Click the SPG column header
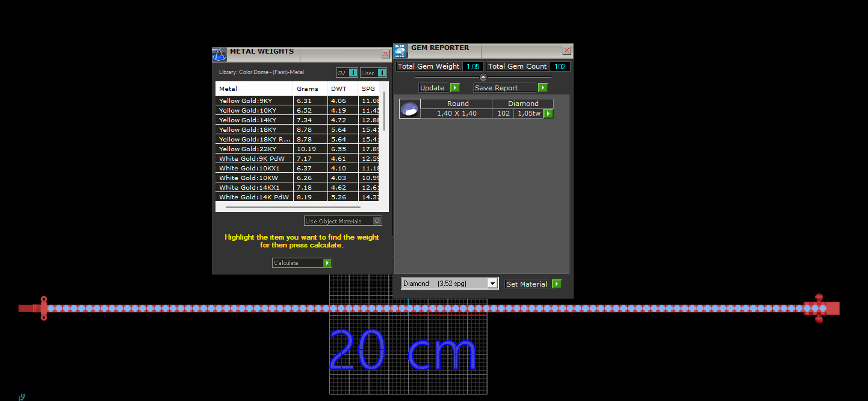This screenshot has height=401, width=868. (x=368, y=89)
